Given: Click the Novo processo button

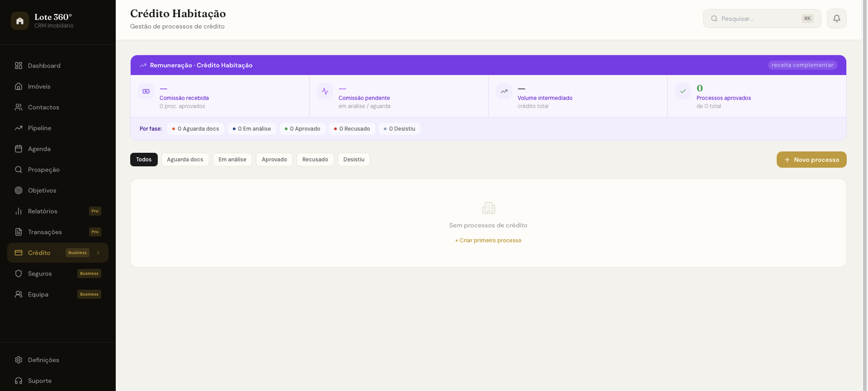Looking at the screenshot, I should coord(811,160).
